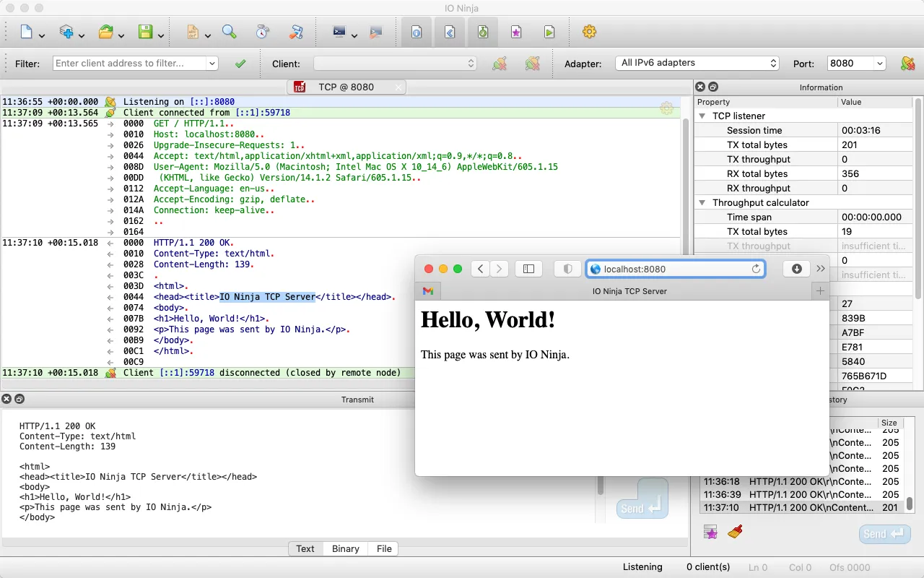This screenshot has width=924, height=578.
Task: Click the stop-listening icon beside Port field
Action: [x=907, y=64]
